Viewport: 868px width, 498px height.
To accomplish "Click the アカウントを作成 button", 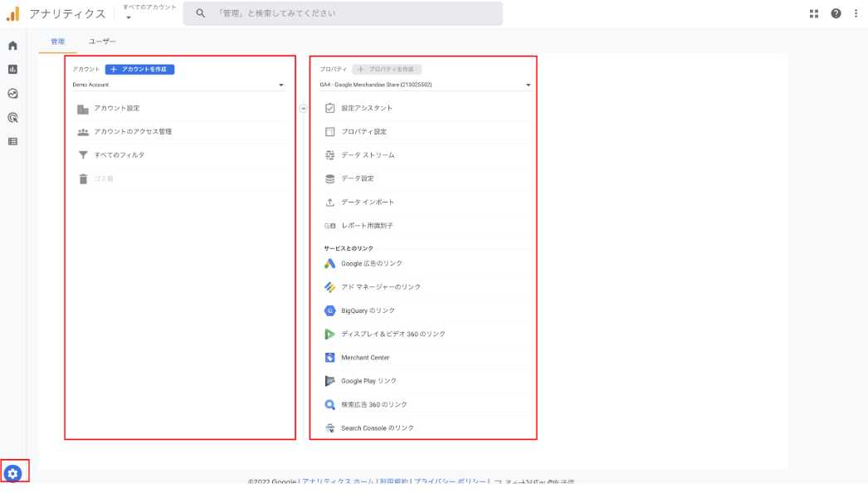I will (140, 69).
